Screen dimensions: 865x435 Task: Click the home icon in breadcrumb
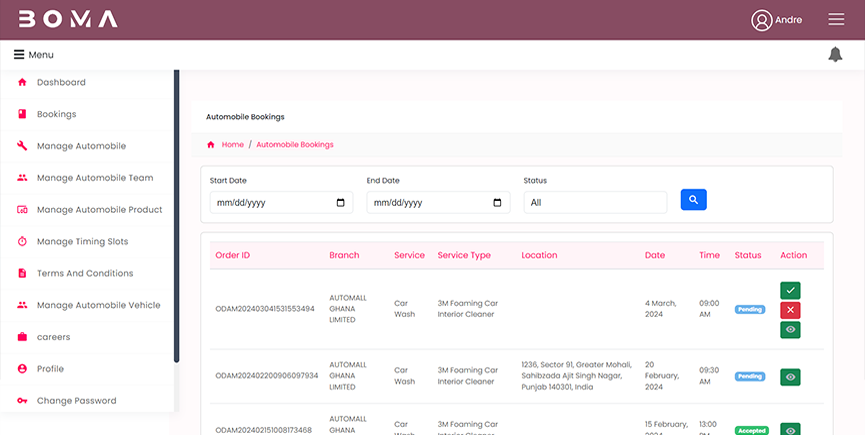(x=211, y=145)
